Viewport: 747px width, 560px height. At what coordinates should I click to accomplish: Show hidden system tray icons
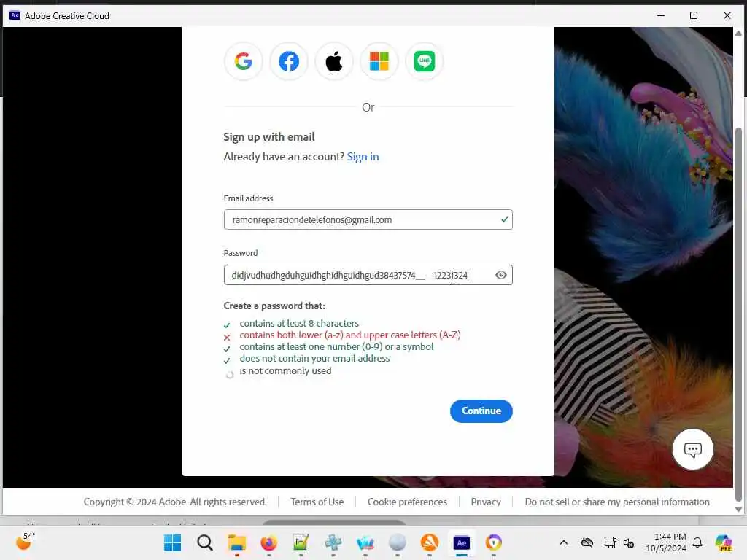pyautogui.click(x=564, y=542)
